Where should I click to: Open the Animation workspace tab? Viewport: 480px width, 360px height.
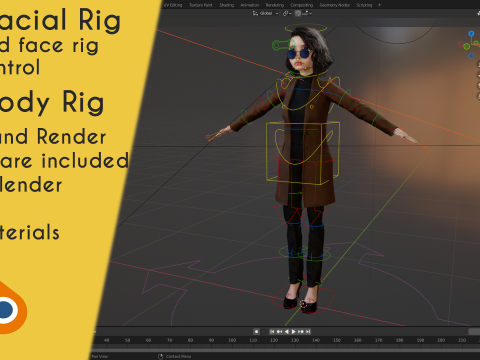[x=250, y=5]
